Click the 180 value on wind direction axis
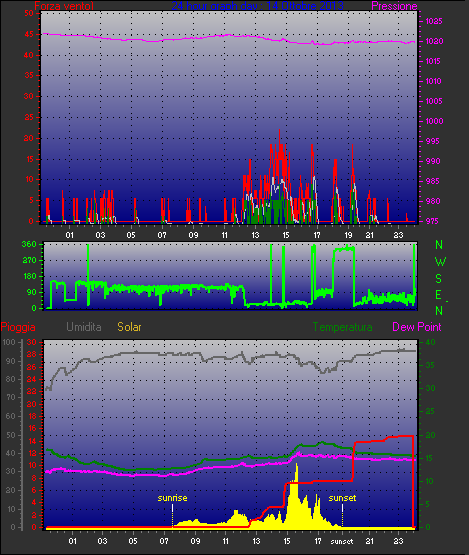 [29, 276]
